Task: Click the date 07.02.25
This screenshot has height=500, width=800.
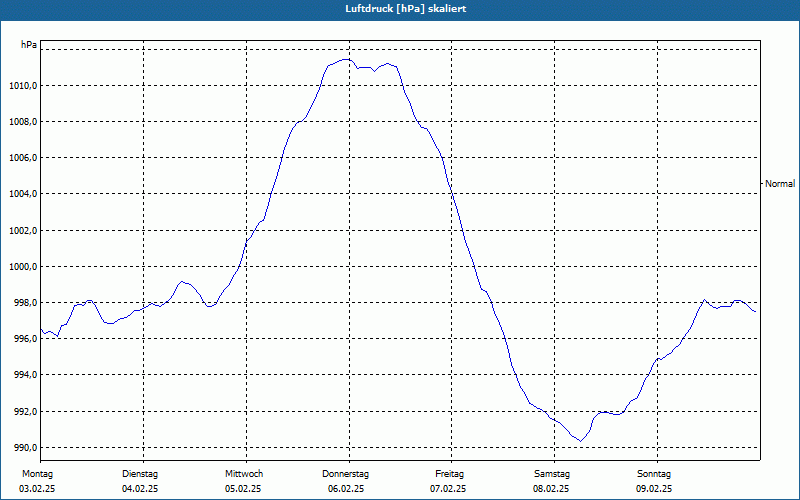Action: pos(448,489)
